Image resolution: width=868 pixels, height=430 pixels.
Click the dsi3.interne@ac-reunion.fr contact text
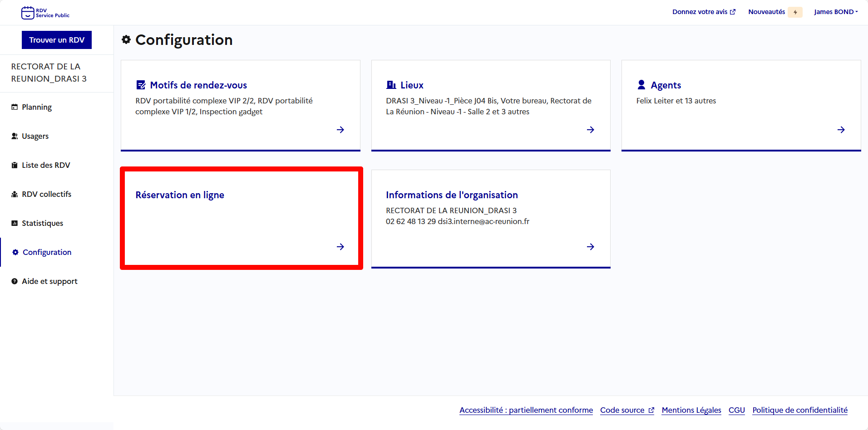click(483, 221)
